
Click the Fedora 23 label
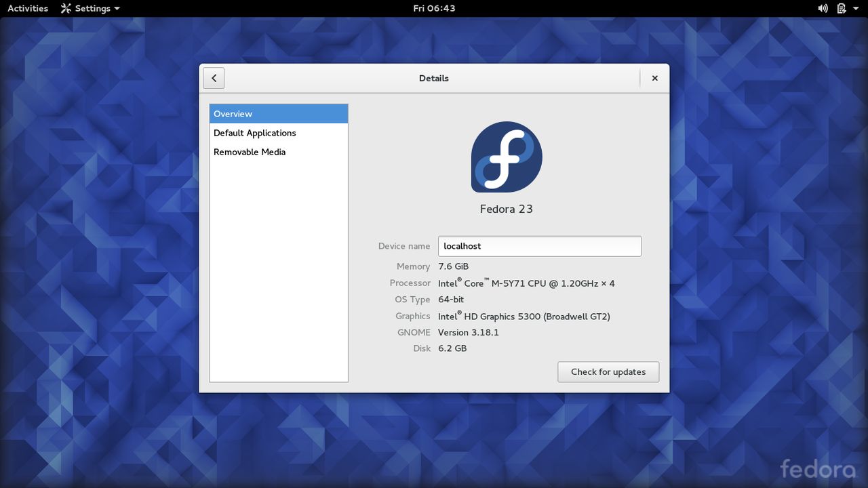pyautogui.click(x=507, y=209)
